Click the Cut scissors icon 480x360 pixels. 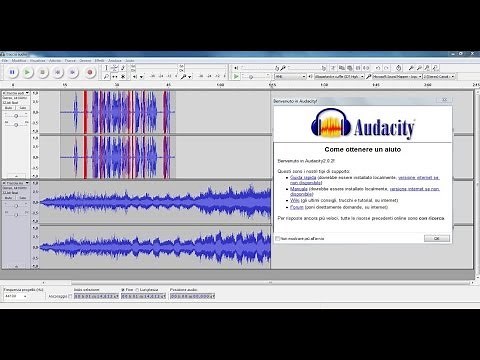click(x=333, y=68)
